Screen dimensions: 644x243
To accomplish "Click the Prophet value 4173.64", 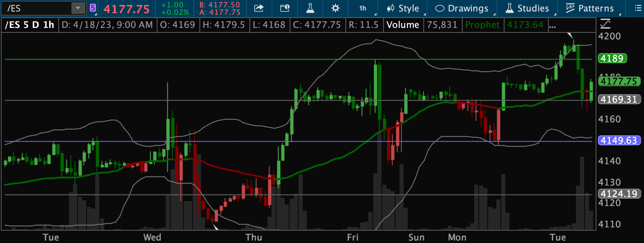I will (525, 25).
